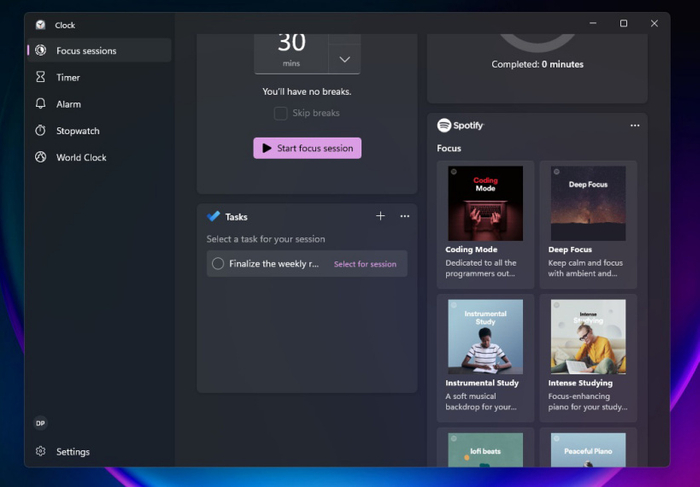Choose the Deep Focus playlist cover
This screenshot has width=700, height=487.
pos(588,204)
